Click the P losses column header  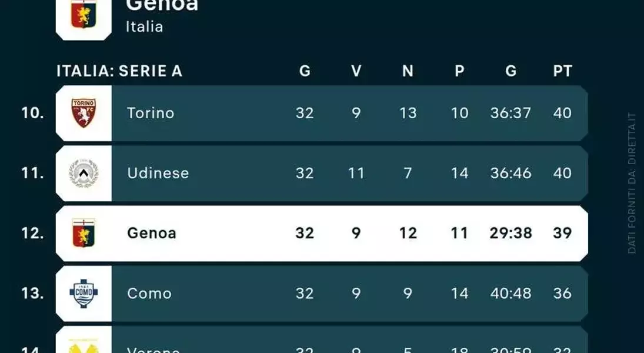pyautogui.click(x=459, y=71)
